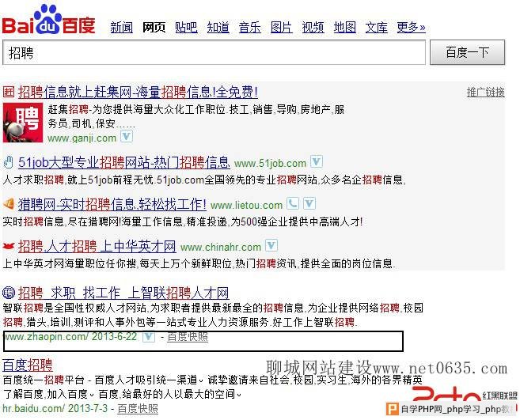520x420 pixels.
Task: Go to the 音乐 music tab
Action: pyautogui.click(x=250, y=27)
